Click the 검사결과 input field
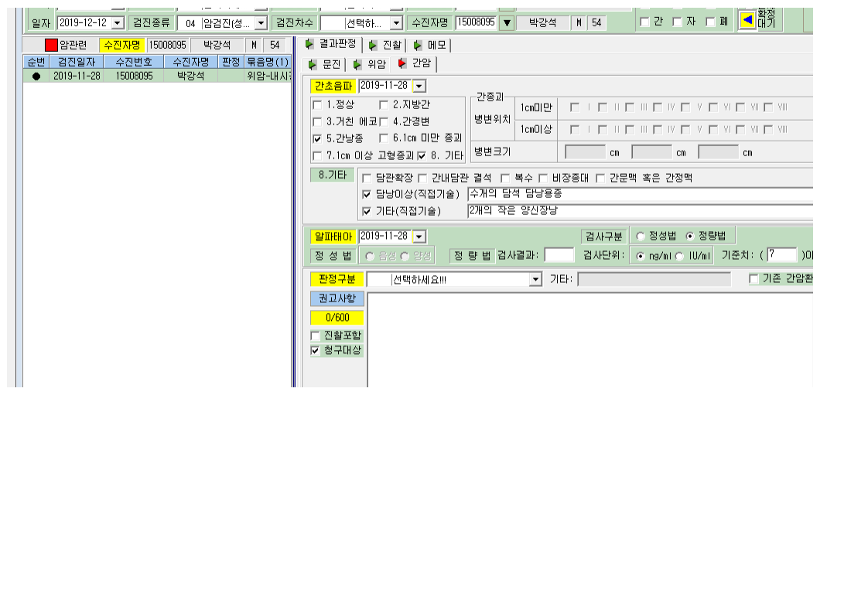 coord(559,255)
